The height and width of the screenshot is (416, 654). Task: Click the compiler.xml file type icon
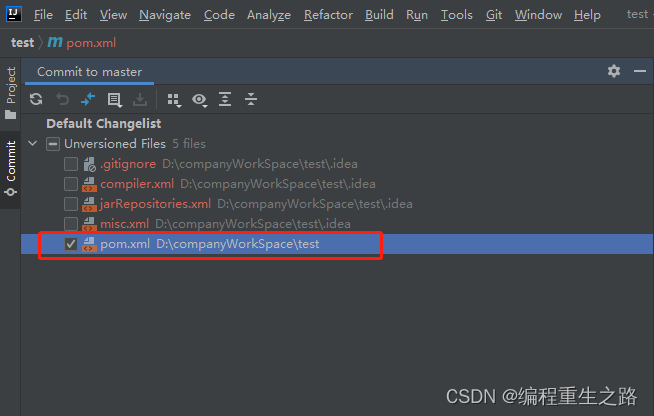[x=89, y=184]
